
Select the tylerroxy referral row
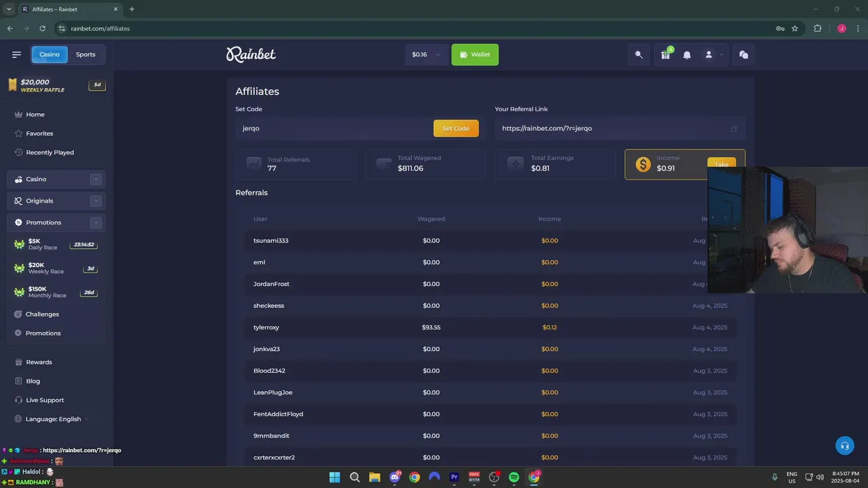point(490,327)
